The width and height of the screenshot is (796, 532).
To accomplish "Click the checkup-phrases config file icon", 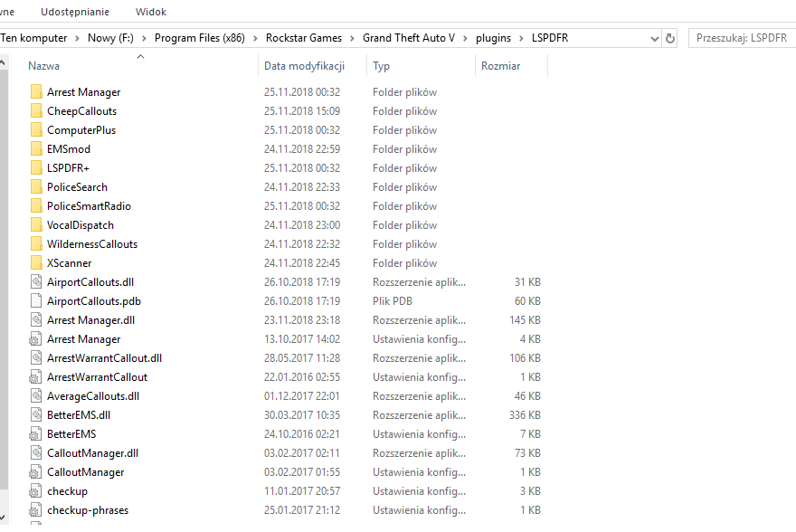I will (x=35, y=510).
